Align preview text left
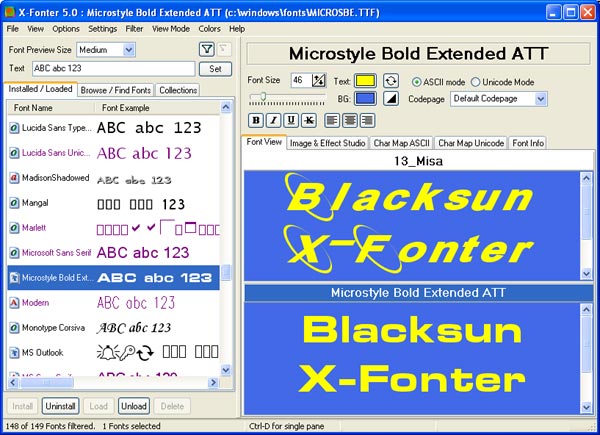 [332, 121]
